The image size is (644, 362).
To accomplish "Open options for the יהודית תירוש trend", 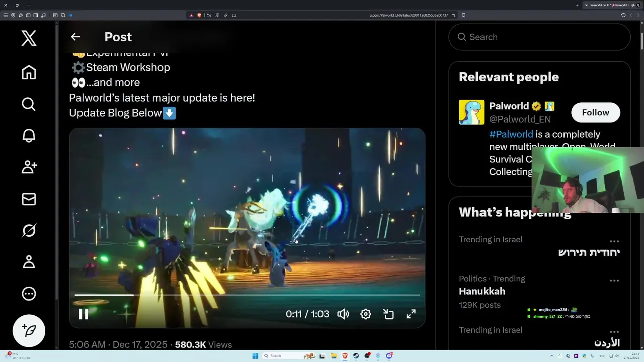I will click(614, 241).
